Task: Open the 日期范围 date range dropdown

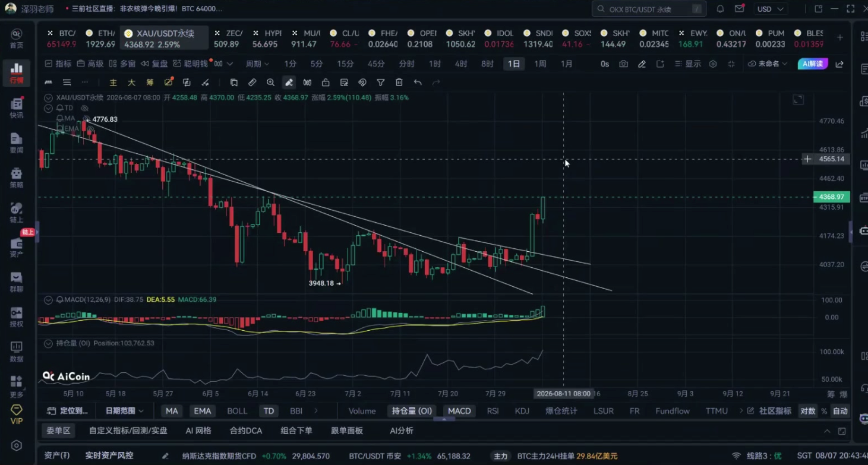Action: point(125,411)
